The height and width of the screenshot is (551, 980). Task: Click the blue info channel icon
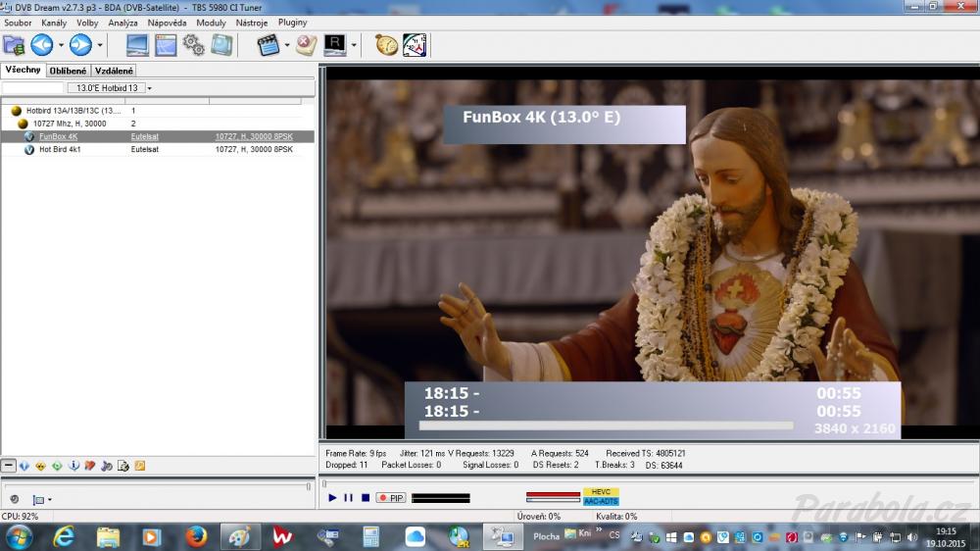coord(73,466)
